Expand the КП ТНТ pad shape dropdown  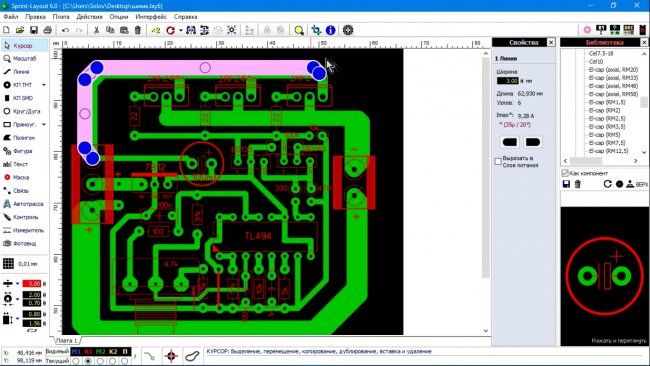tap(44, 85)
